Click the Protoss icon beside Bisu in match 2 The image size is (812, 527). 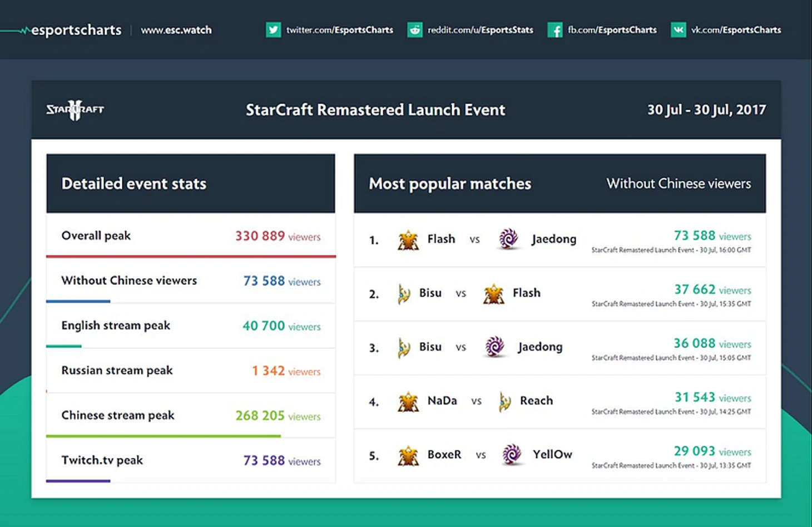click(404, 294)
